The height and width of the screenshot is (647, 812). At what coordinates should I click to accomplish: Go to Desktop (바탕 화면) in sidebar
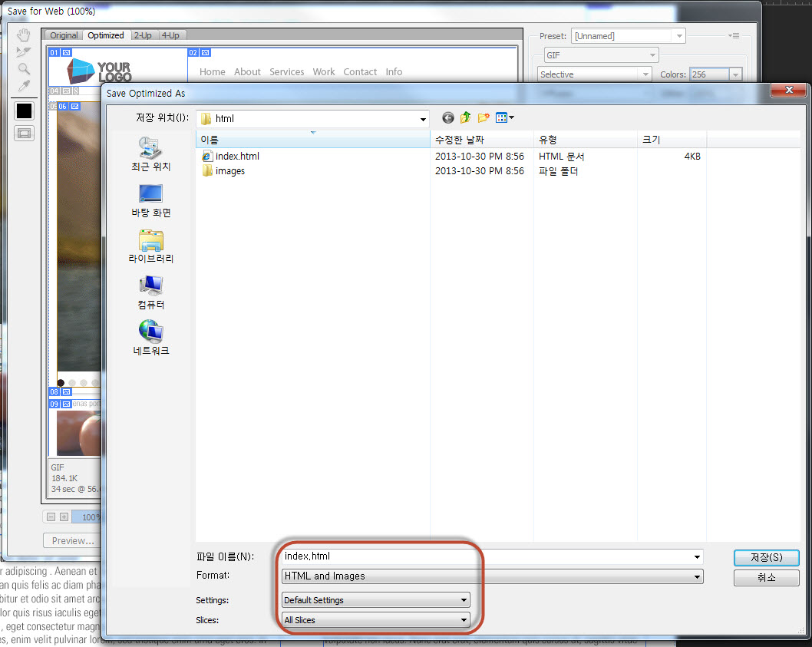pyautogui.click(x=150, y=200)
